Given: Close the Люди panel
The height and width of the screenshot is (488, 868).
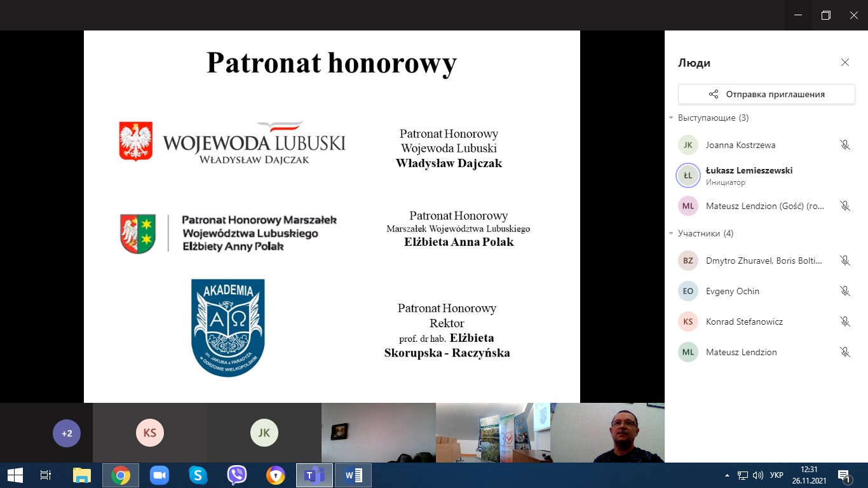Looking at the screenshot, I should click(845, 62).
